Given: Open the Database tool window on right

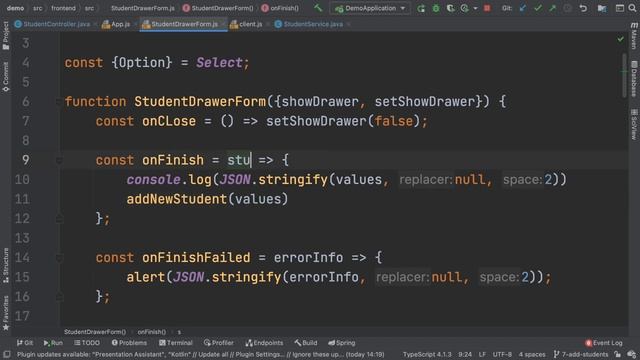Looking at the screenshot, I should [634, 79].
